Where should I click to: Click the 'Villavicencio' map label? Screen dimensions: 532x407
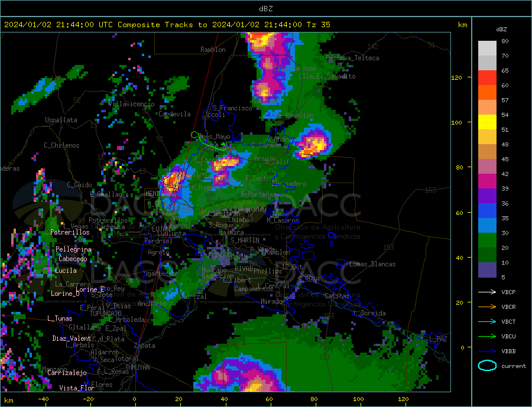tap(132, 104)
